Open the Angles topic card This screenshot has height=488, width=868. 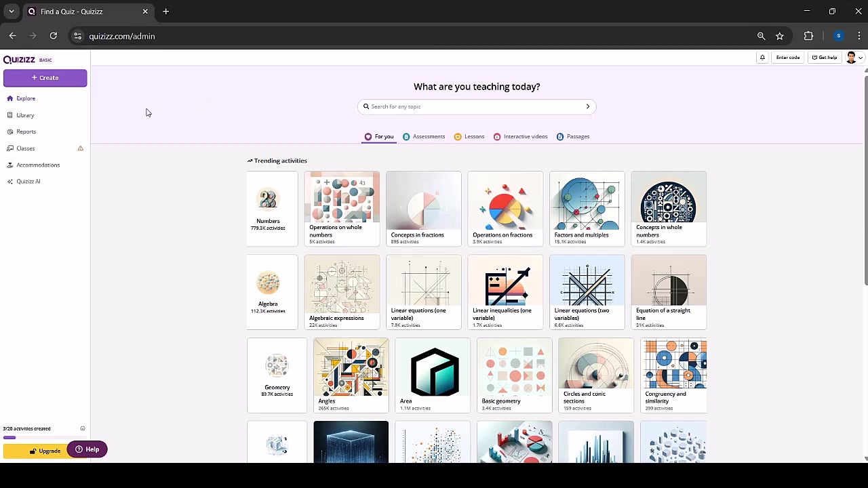click(351, 375)
